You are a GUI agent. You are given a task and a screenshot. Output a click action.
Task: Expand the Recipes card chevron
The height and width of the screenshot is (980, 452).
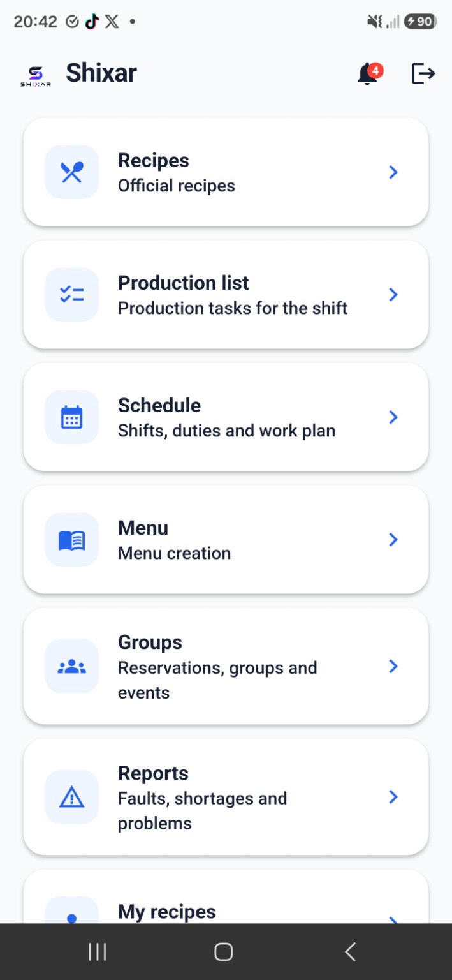coord(393,172)
